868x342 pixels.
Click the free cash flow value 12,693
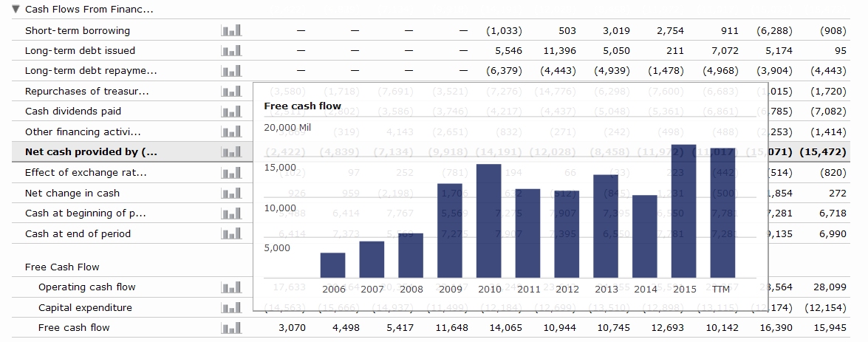click(x=668, y=328)
